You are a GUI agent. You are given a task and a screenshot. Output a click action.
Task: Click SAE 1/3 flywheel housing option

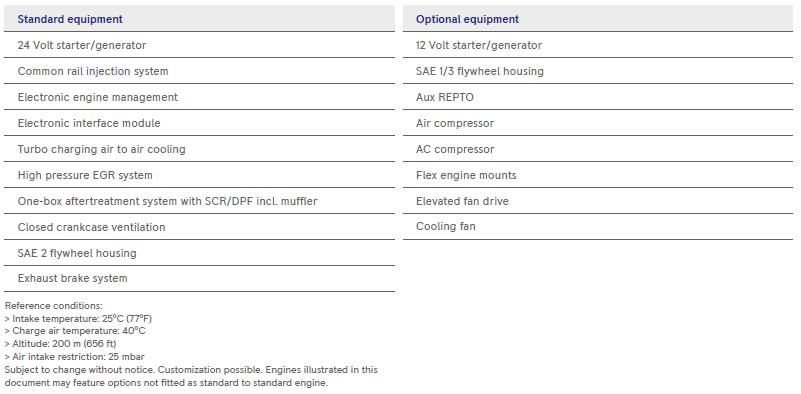click(598, 71)
